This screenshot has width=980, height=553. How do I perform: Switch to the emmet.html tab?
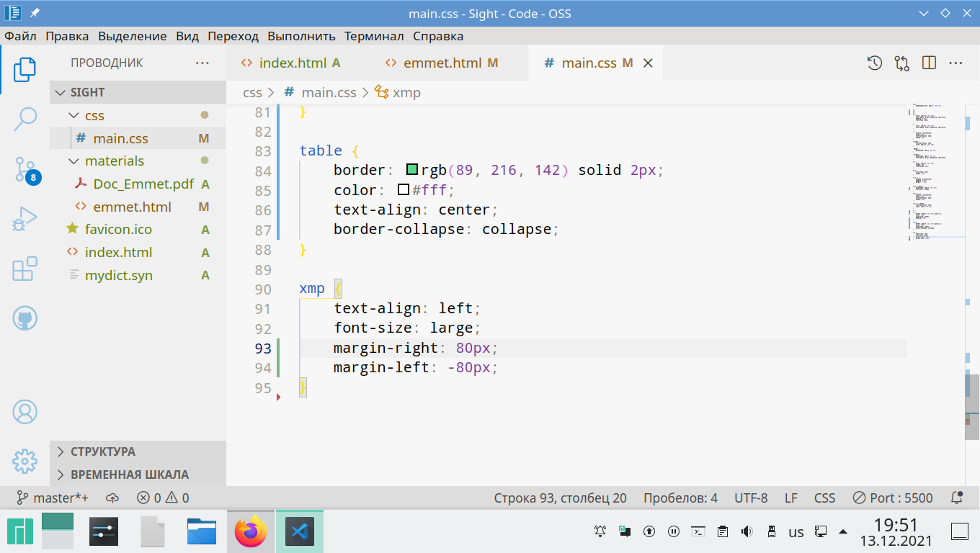442,63
